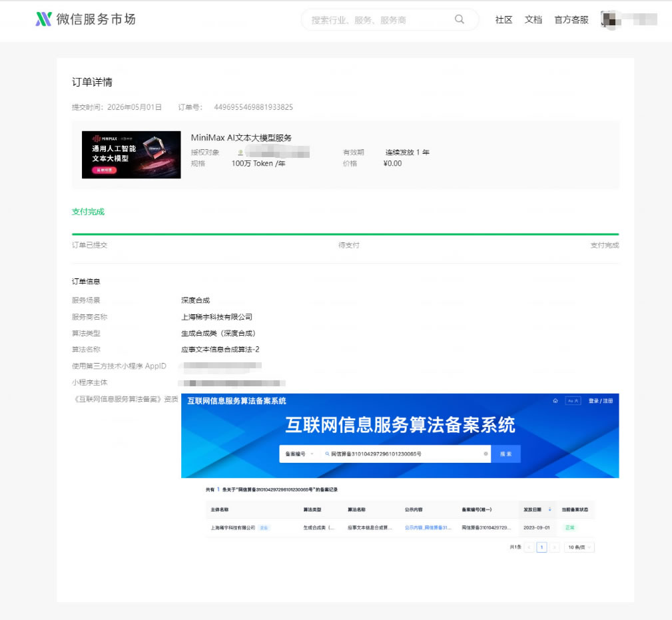This screenshot has width=672, height=620.
Task: Click the green order progress bar
Action: pyautogui.click(x=346, y=234)
